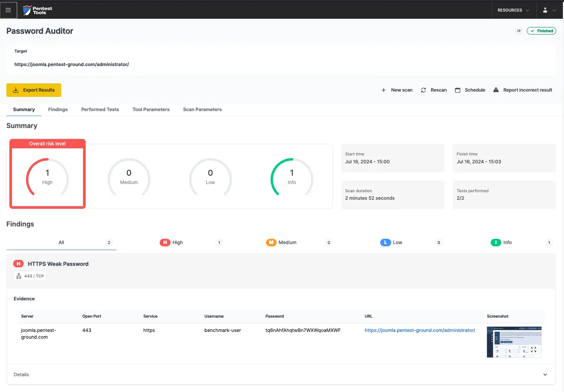Click the expand icon on the screenshot thumbnail
Image resolution: width=564 pixels, height=392 pixels.
tap(534, 350)
